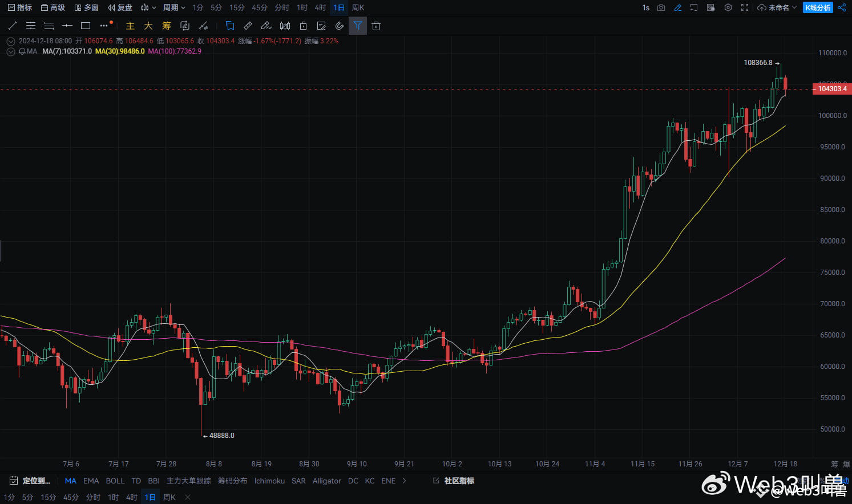Lock the drawings with the padlock icon
This screenshot has height=504, width=852.
(303, 26)
